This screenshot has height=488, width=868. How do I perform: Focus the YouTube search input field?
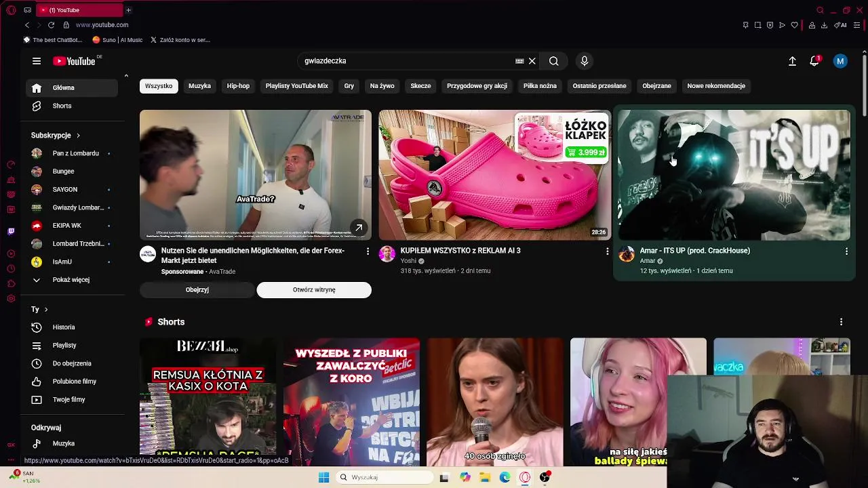(407, 61)
